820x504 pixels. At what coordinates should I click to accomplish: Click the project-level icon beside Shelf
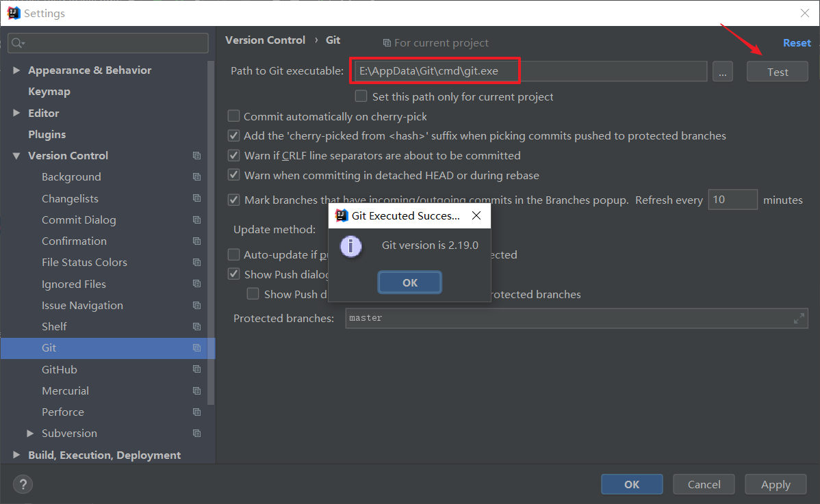click(196, 326)
